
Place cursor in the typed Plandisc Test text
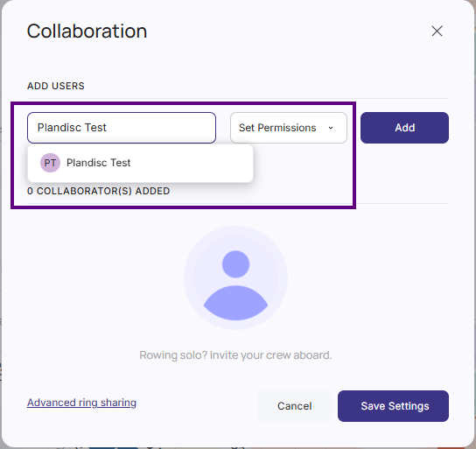click(72, 128)
